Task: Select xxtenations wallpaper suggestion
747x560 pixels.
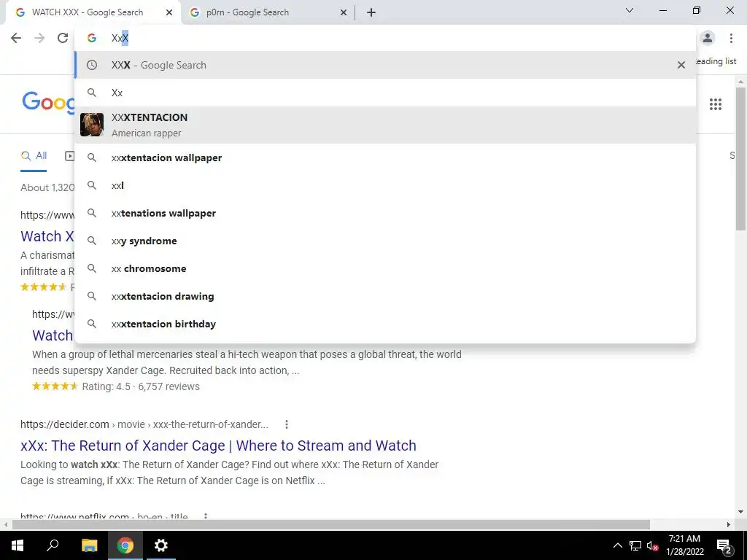Action: point(385,213)
